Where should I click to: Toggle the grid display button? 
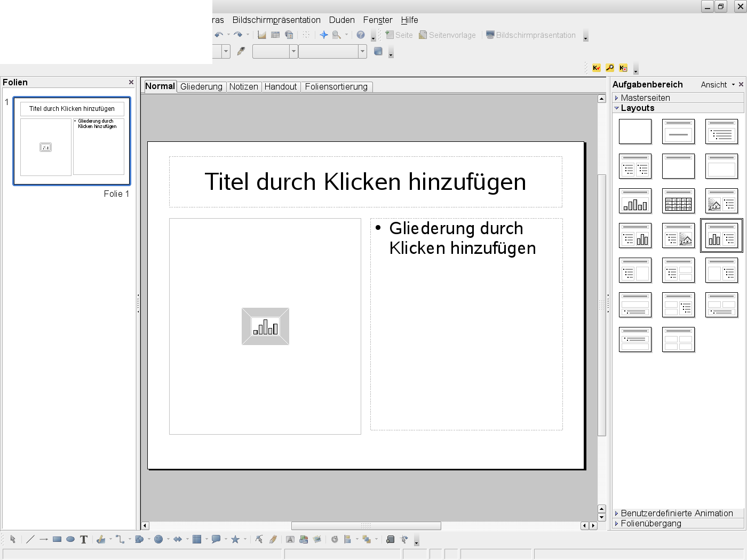pos(306,35)
